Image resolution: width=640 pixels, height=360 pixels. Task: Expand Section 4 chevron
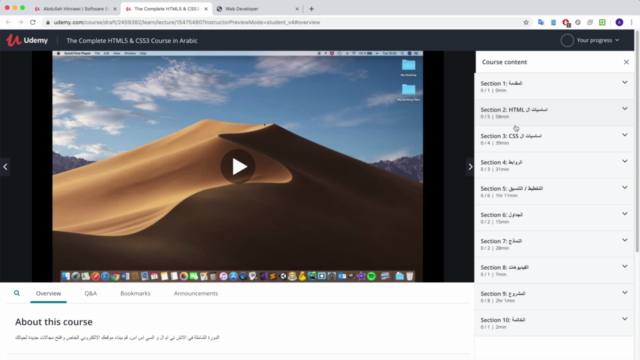tap(624, 161)
